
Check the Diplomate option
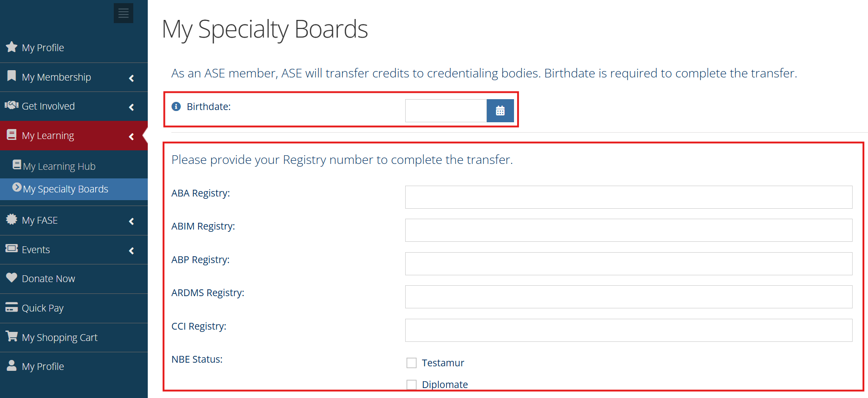[411, 384]
